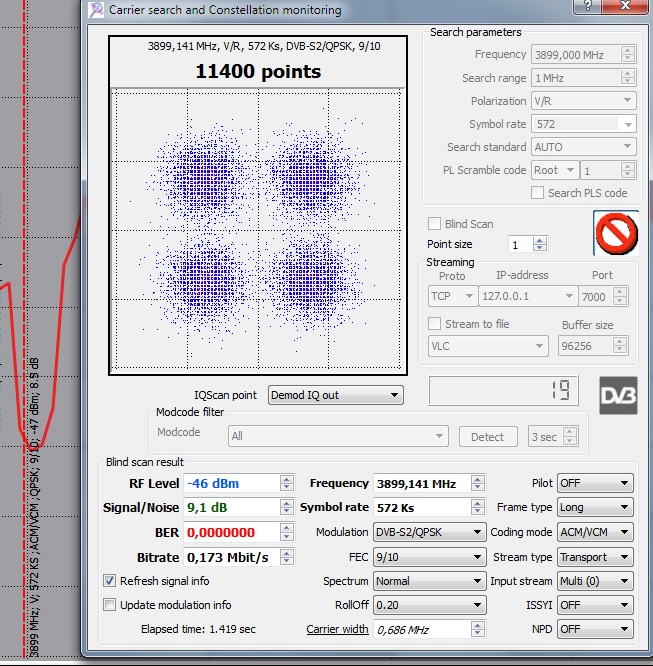Open the Coding mode ACM/VCM dropdown
This screenshot has height=666, width=653.
point(595,532)
